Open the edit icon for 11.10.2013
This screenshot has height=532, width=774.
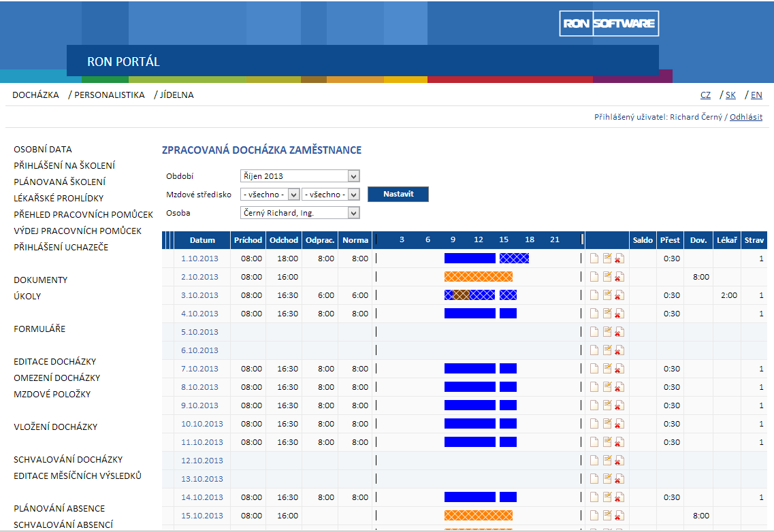pos(607,442)
